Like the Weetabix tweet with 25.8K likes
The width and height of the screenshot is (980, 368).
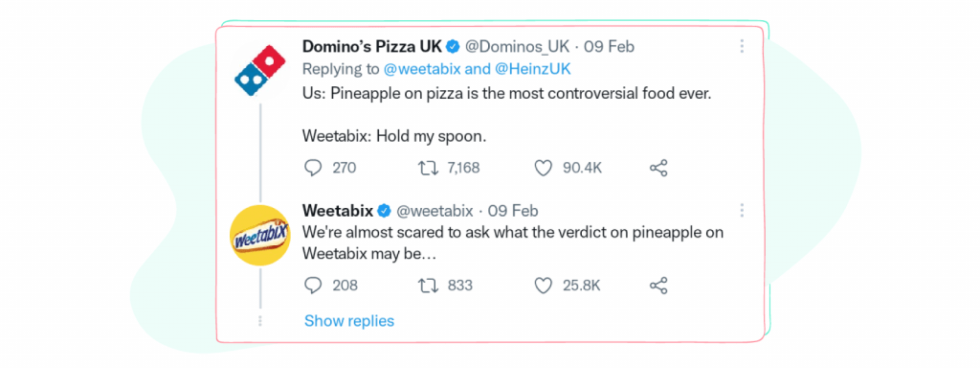point(544,286)
